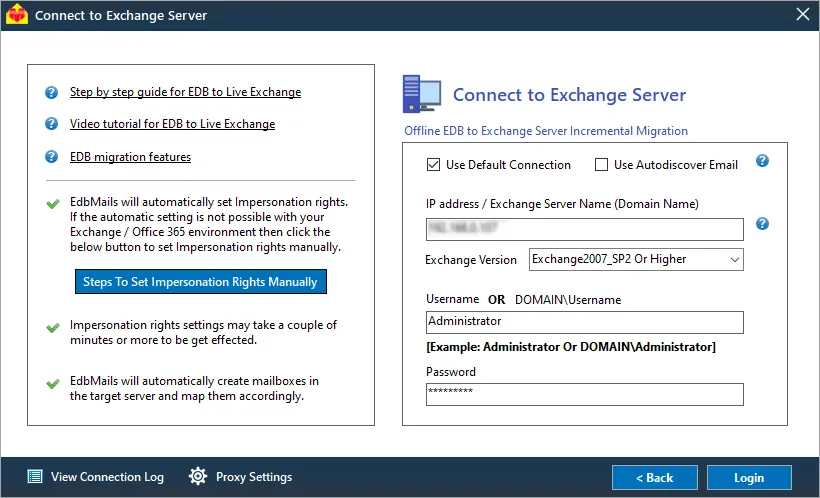Click help icon beside Video tutorial link

coord(51,124)
